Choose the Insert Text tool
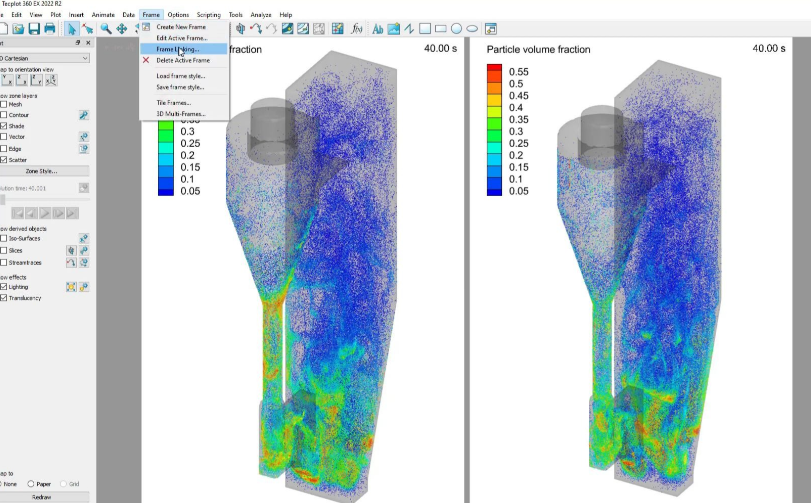Screen dimensions: 811x503 pos(378,29)
